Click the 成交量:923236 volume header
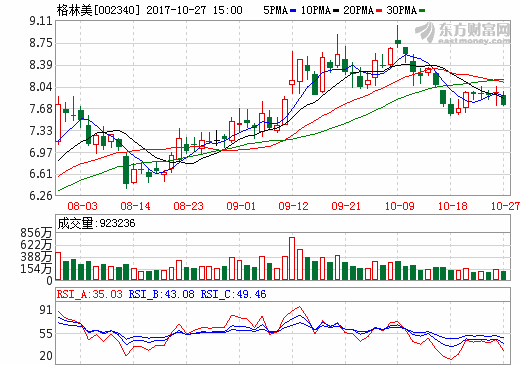The height and width of the screenshot is (365, 520). click(x=96, y=223)
